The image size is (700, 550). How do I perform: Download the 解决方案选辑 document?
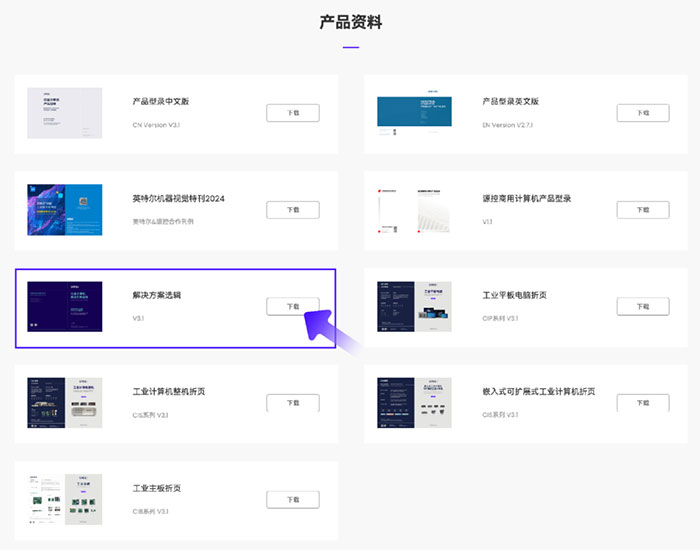(293, 306)
